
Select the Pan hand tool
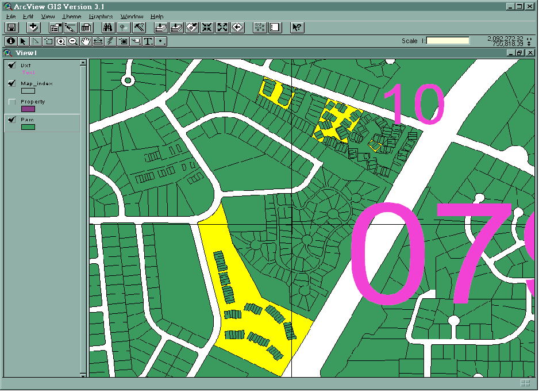coord(86,41)
